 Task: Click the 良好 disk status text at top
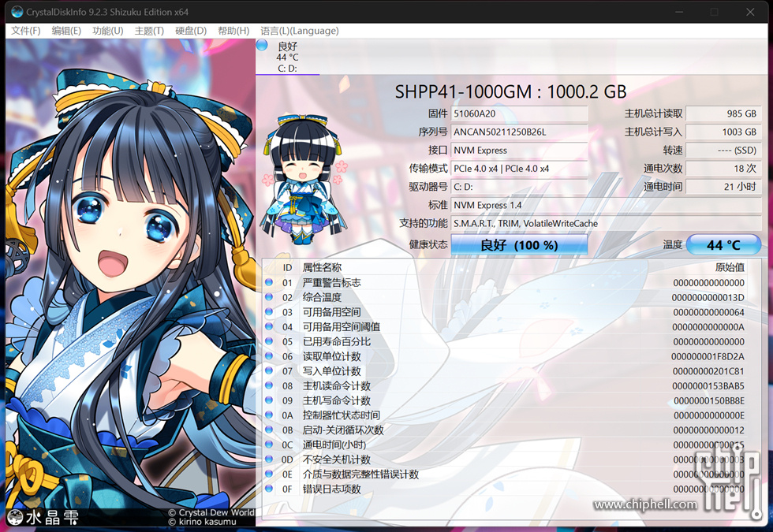pos(287,47)
